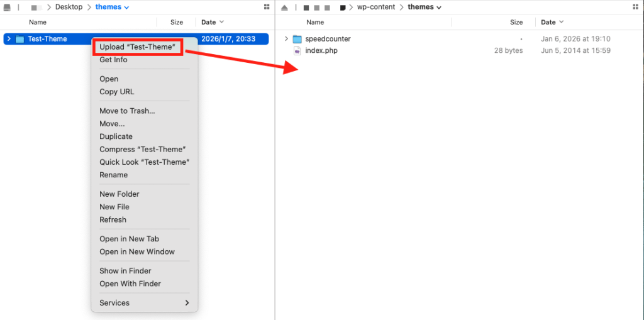Choose Open in New Window
This screenshot has height=320, width=644.
tap(137, 251)
